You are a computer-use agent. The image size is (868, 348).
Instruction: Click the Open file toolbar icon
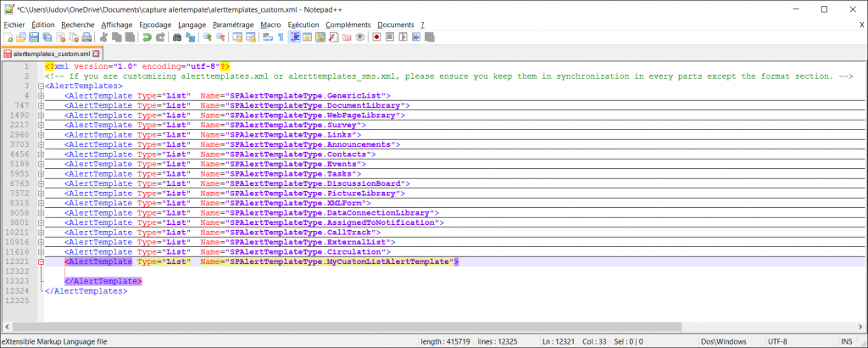[x=21, y=37]
